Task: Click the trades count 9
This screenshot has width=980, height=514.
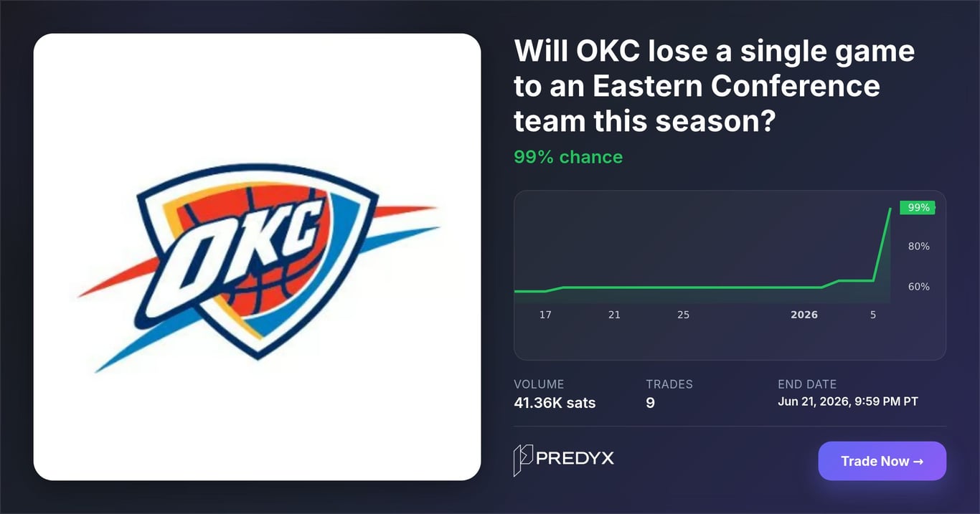Action: [x=650, y=403]
